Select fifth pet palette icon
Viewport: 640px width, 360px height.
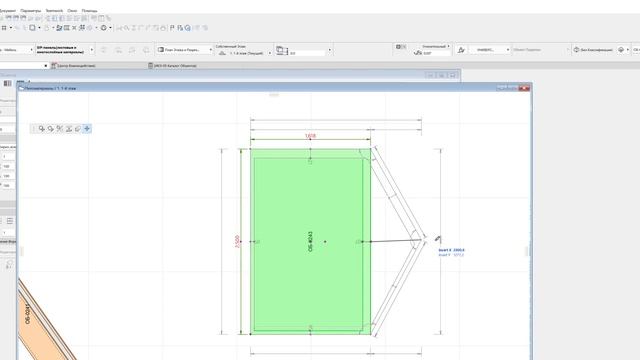78,129
